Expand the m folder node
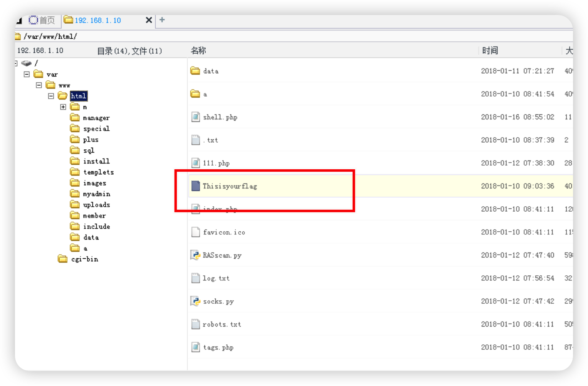This screenshot has height=386, width=588. click(63, 107)
